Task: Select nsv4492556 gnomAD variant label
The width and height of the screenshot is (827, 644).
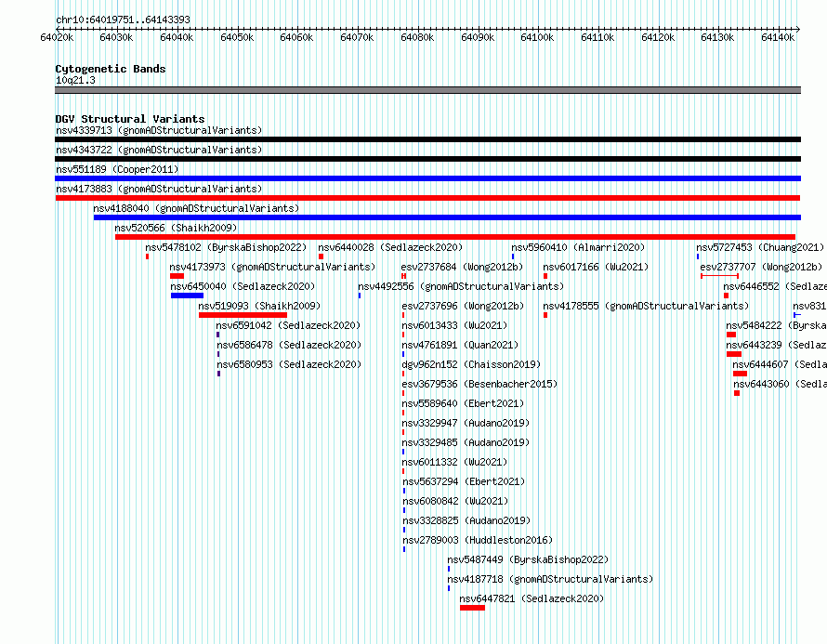Action: 461,286
